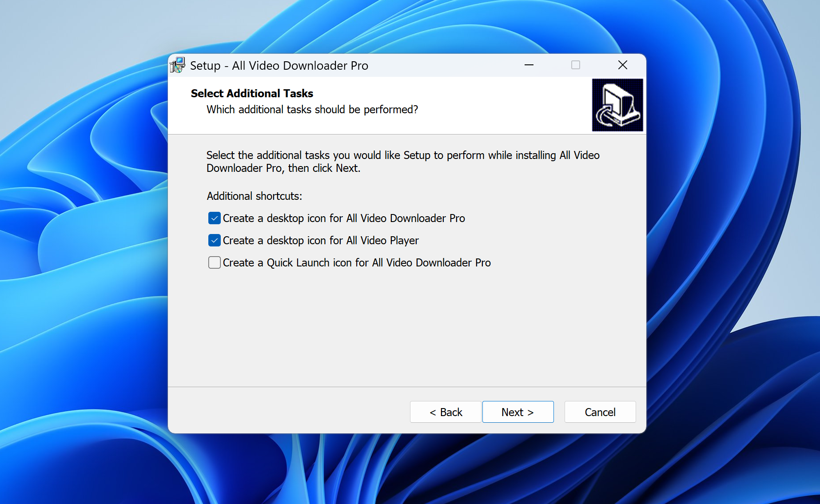Cancel the installation
This screenshot has width=820, height=504.
[x=600, y=412]
